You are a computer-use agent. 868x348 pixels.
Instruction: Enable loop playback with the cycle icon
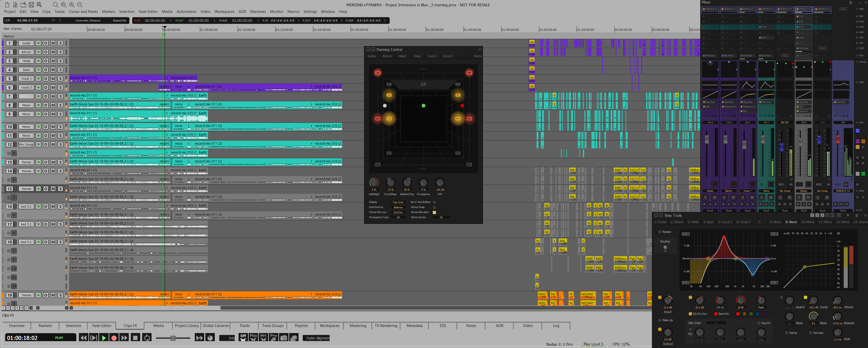tap(147, 338)
